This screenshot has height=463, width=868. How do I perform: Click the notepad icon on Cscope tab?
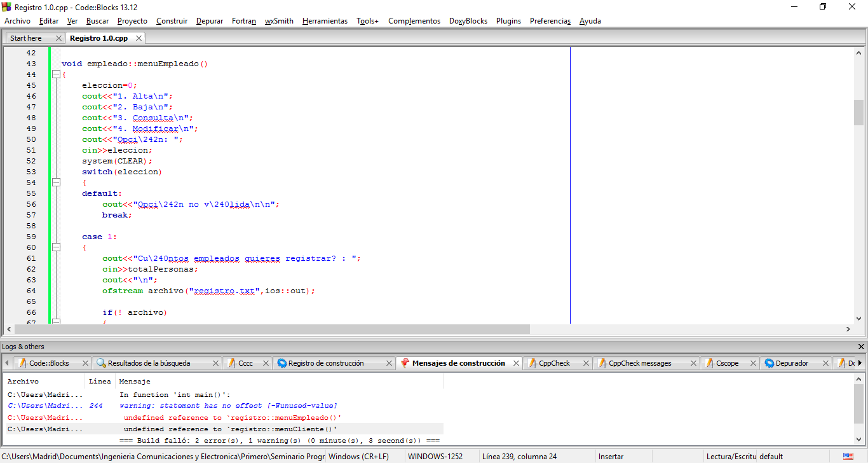(x=709, y=363)
